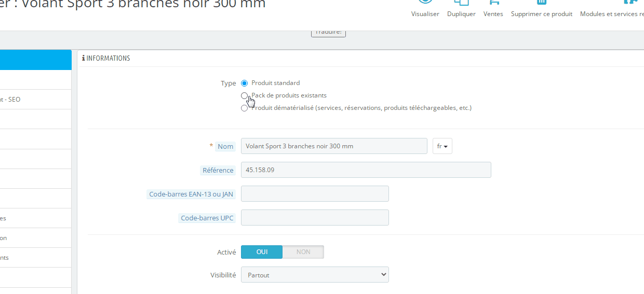Open the SEO tab in sidebar

click(x=35, y=99)
